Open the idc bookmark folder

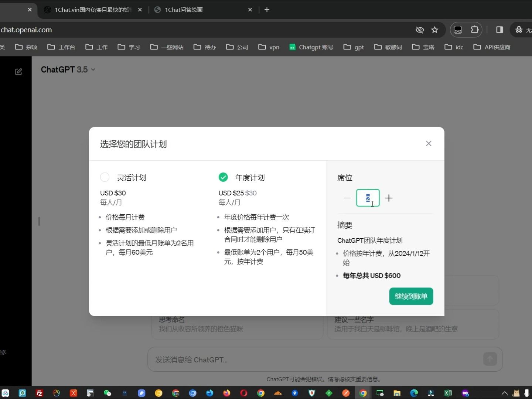pyautogui.click(x=454, y=47)
